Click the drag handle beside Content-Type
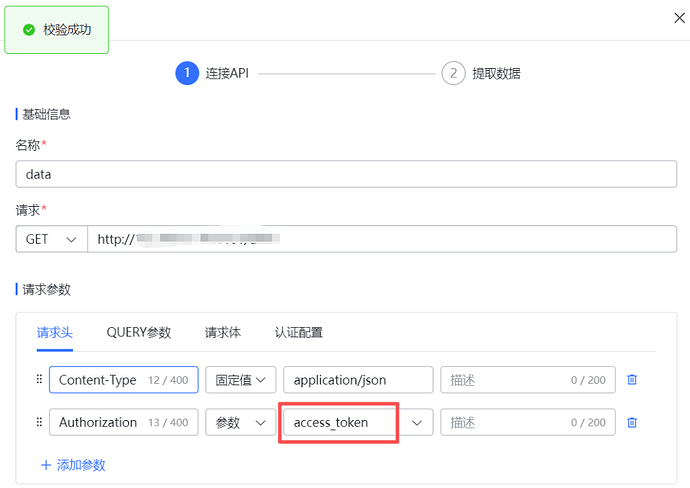The width and height of the screenshot is (690, 488). 39,379
